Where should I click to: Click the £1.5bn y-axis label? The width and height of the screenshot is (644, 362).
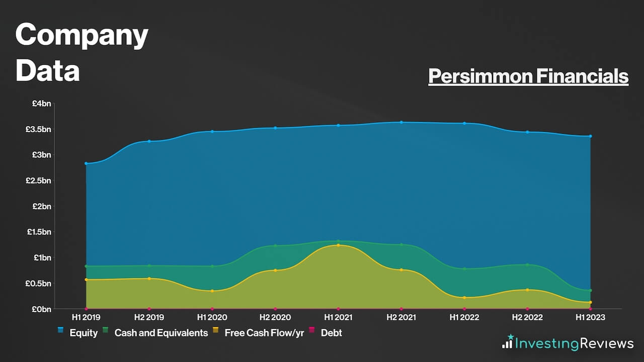(39, 232)
